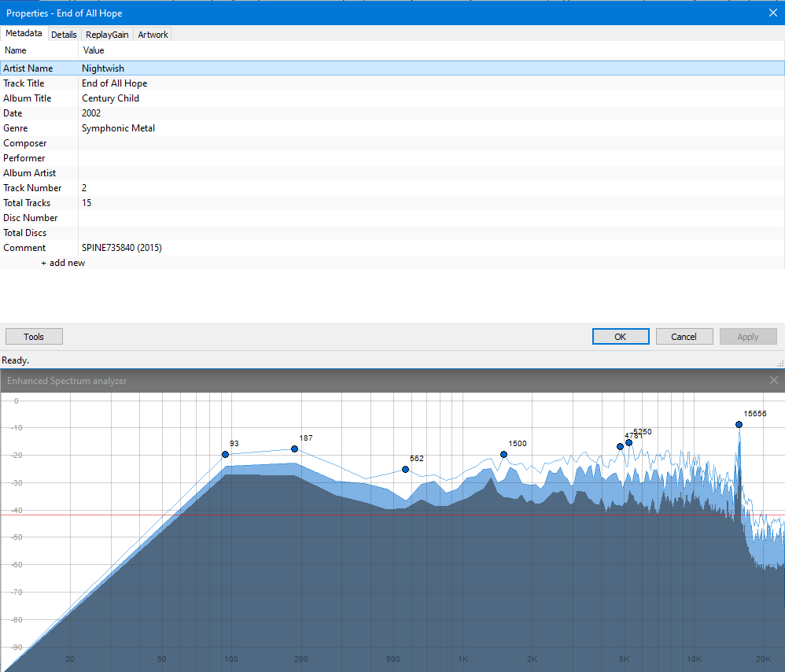This screenshot has width=785, height=672.
Task: Click the 5250 Hz peak marker
Action: pos(628,442)
